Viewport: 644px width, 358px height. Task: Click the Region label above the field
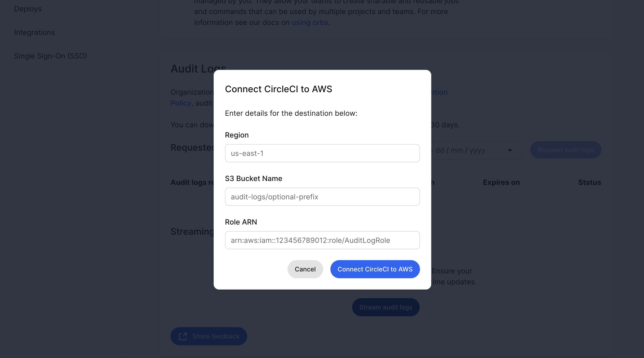point(237,135)
